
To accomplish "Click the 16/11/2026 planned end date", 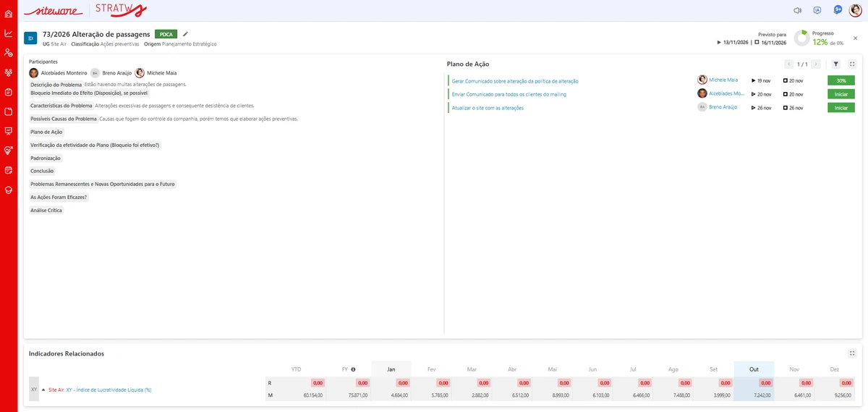I will coord(773,43).
